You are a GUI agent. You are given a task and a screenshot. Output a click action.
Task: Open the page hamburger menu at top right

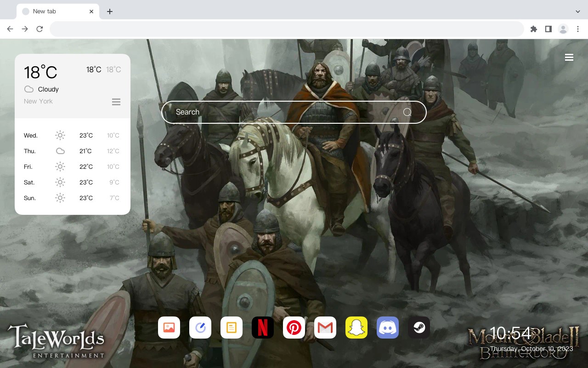pyautogui.click(x=569, y=57)
